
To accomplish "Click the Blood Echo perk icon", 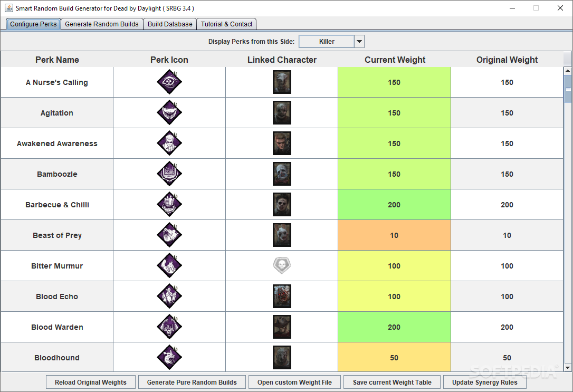I will pyautogui.click(x=169, y=297).
